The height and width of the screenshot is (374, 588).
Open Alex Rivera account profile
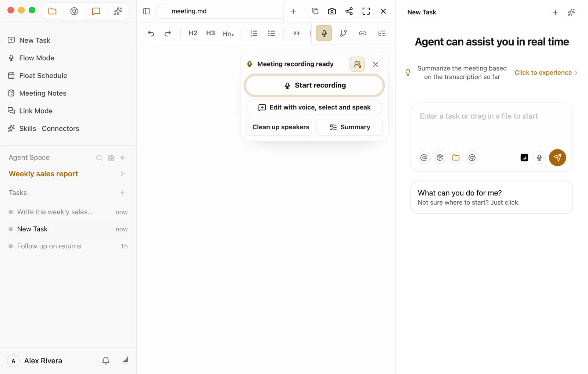(35, 361)
